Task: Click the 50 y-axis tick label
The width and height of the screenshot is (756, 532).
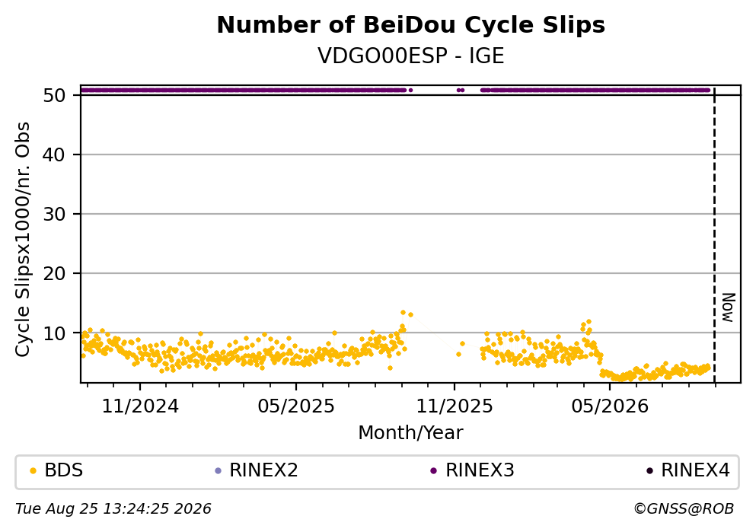Action: point(54,95)
